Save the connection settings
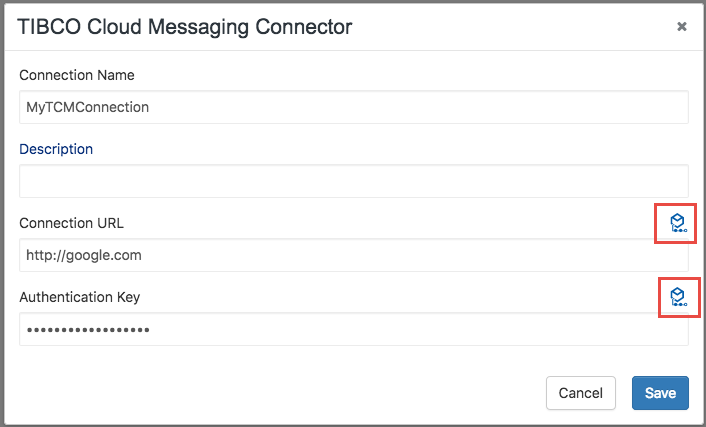This screenshot has width=706, height=427. (x=660, y=393)
